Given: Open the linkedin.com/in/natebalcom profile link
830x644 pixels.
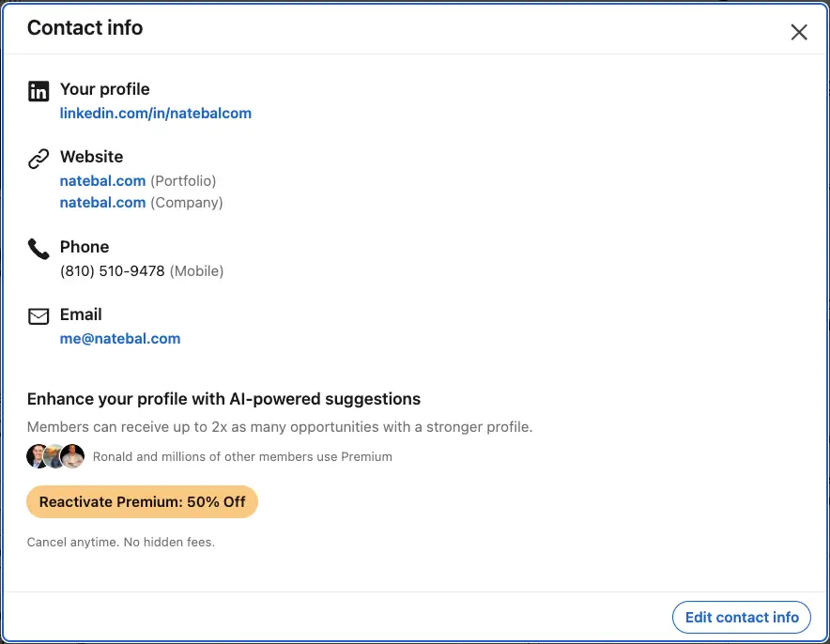Looking at the screenshot, I should 156,114.
